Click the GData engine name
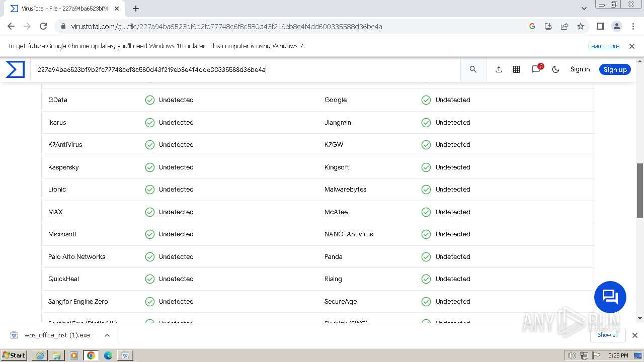 pos(58,100)
